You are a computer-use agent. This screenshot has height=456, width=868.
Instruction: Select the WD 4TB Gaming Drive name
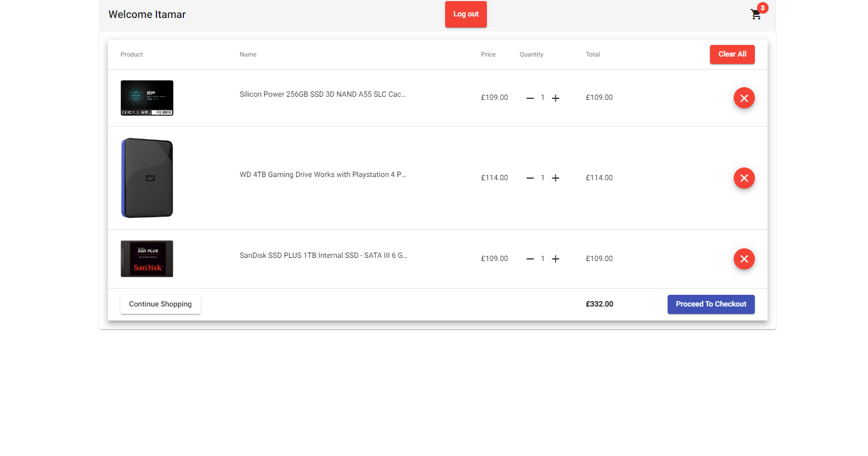[323, 175]
